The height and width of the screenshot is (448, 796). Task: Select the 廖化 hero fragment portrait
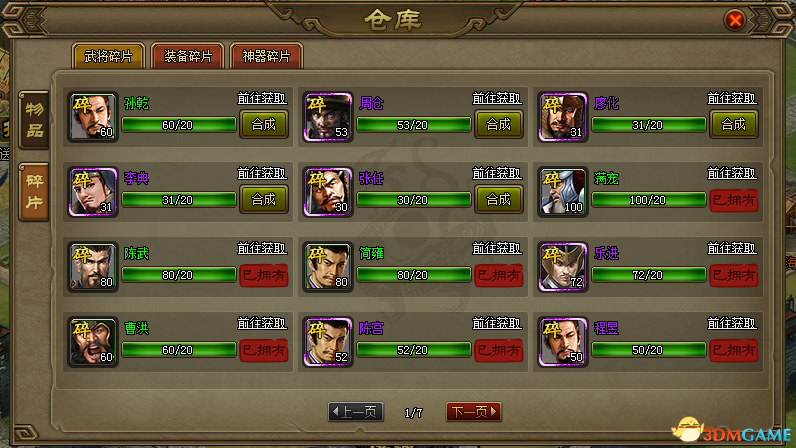click(563, 117)
